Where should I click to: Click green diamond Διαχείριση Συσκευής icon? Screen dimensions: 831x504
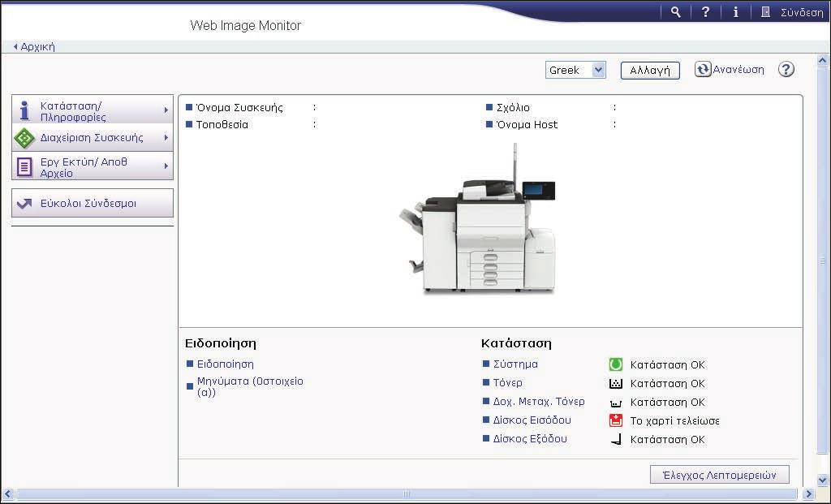(24, 138)
